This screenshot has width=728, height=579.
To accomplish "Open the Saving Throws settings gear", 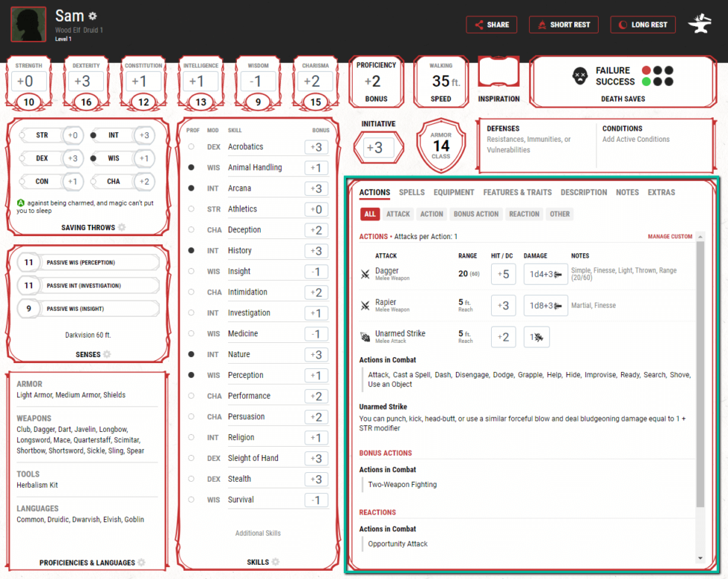I will pos(122,228).
